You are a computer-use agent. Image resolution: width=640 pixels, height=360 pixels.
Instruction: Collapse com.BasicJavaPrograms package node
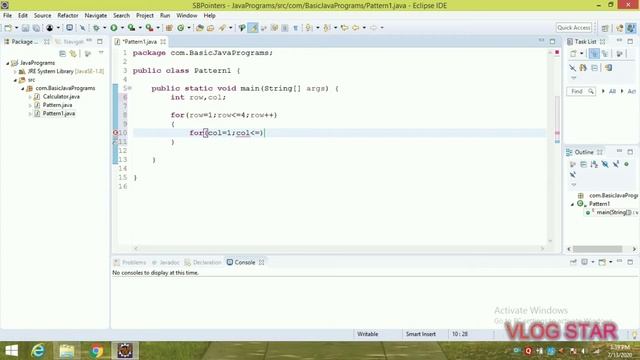pos(22,89)
